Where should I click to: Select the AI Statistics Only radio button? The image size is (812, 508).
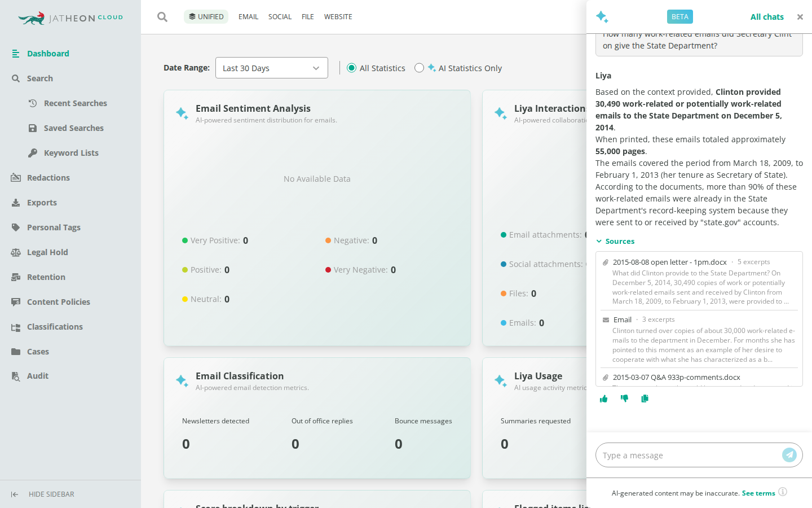419,68
